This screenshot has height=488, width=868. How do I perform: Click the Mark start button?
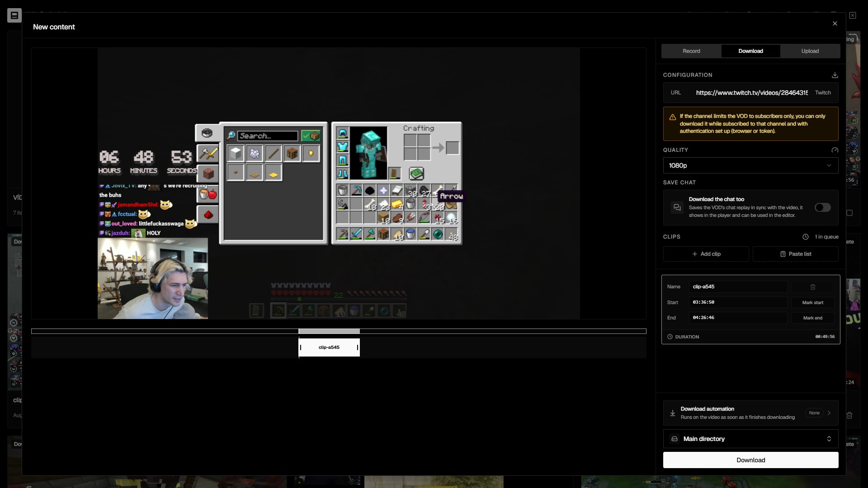click(812, 302)
